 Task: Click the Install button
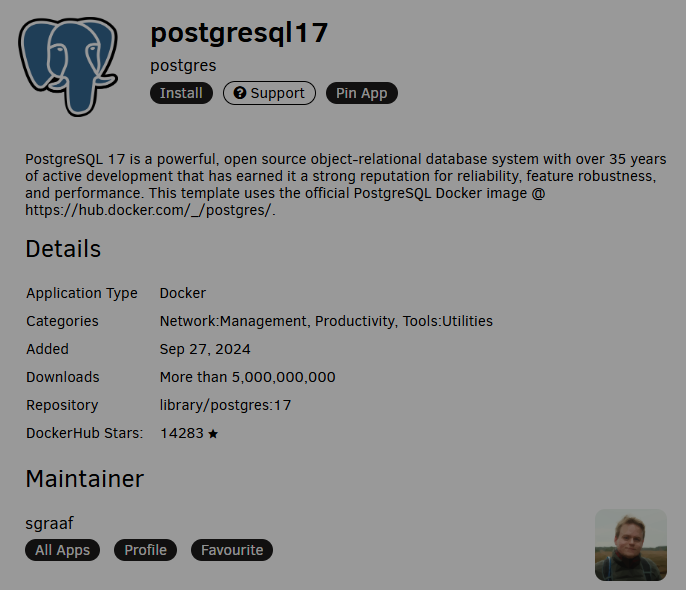point(181,93)
